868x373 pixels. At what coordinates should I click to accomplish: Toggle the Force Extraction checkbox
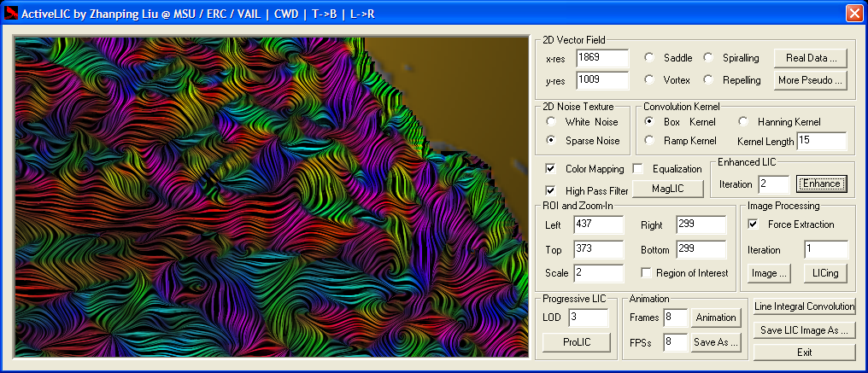[754, 224]
